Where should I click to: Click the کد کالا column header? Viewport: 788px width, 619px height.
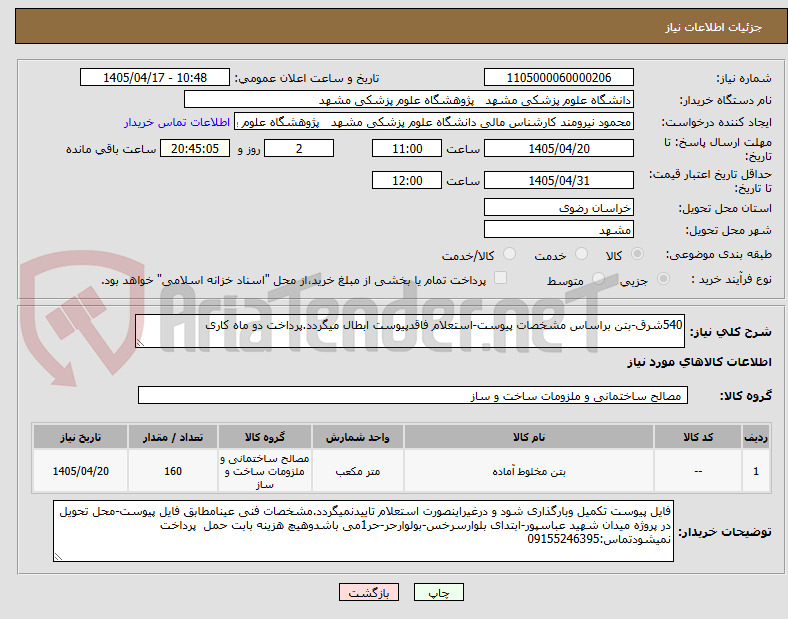(698, 437)
